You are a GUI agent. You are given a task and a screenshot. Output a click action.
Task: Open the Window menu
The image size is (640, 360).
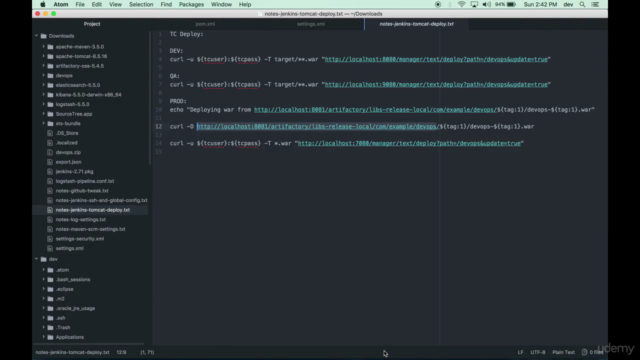coord(221,4)
